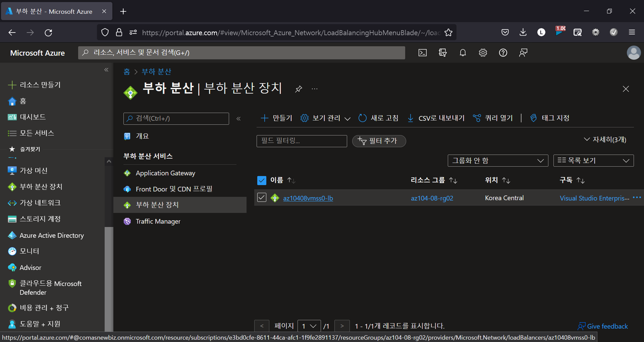This screenshot has height=342, width=644.
Task: Toggle the select-all checkbox in header
Action: pos(262,180)
